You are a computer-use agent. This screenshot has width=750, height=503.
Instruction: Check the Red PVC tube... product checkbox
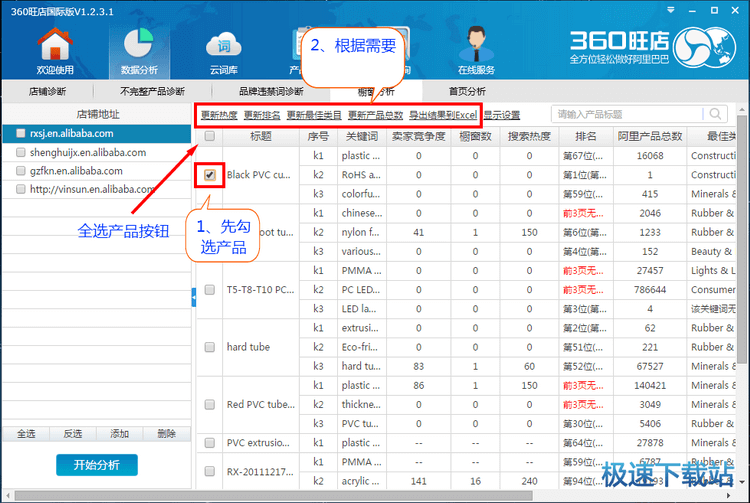click(210, 405)
